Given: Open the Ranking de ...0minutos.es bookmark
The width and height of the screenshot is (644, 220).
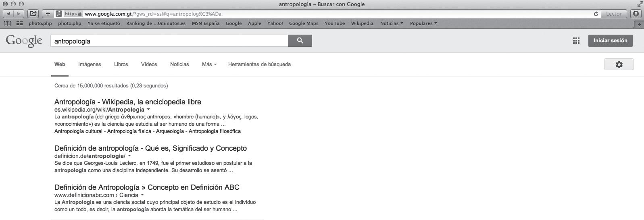Looking at the screenshot, I should pos(156,23).
